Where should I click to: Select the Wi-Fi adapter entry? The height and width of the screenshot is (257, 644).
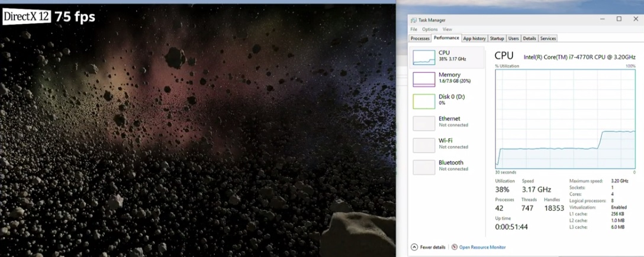449,144
